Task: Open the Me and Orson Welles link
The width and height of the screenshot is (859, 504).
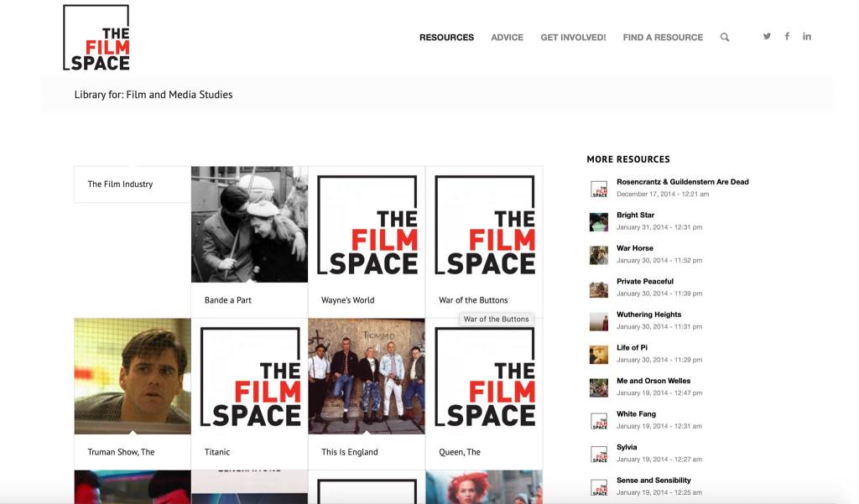Action: (x=653, y=381)
